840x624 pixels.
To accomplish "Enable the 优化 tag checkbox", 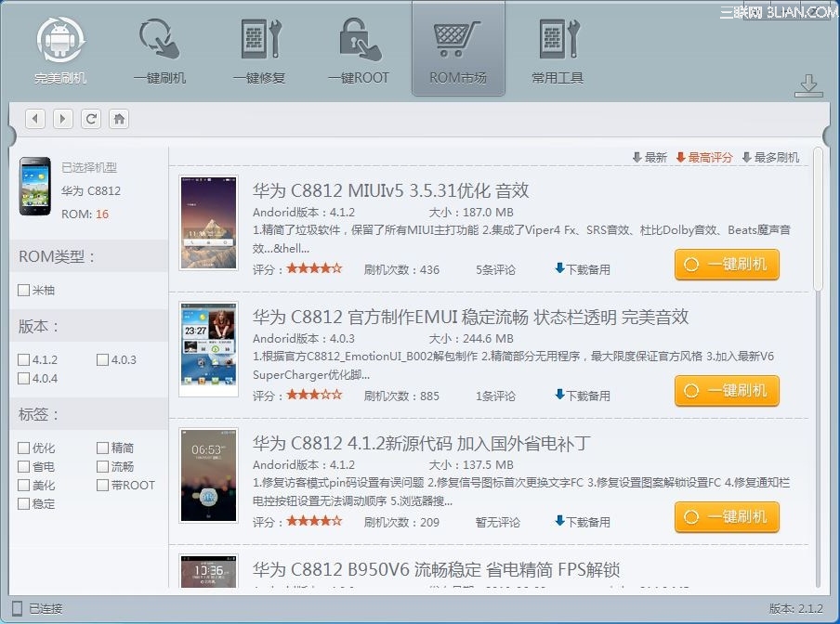I will click(x=23, y=448).
